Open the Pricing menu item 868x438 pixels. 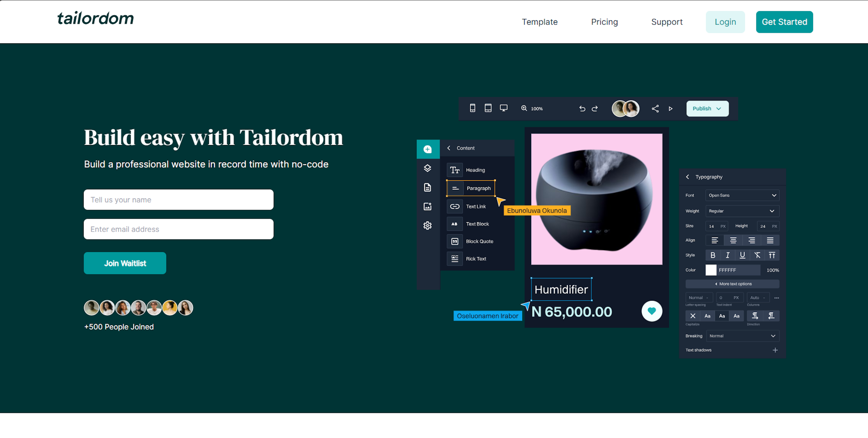pyautogui.click(x=604, y=21)
